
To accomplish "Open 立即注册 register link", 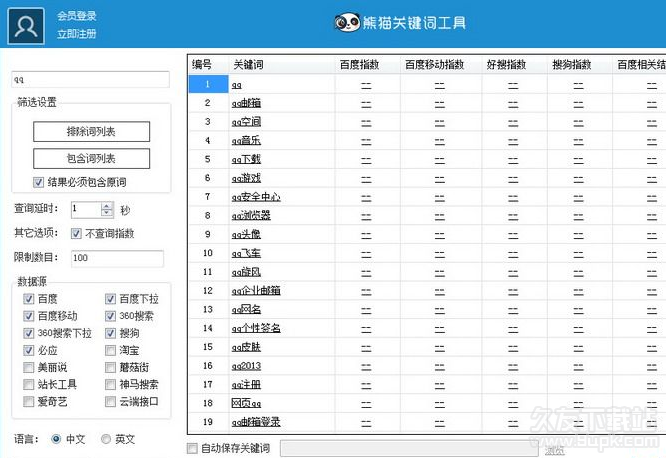I will coord(77,34).
